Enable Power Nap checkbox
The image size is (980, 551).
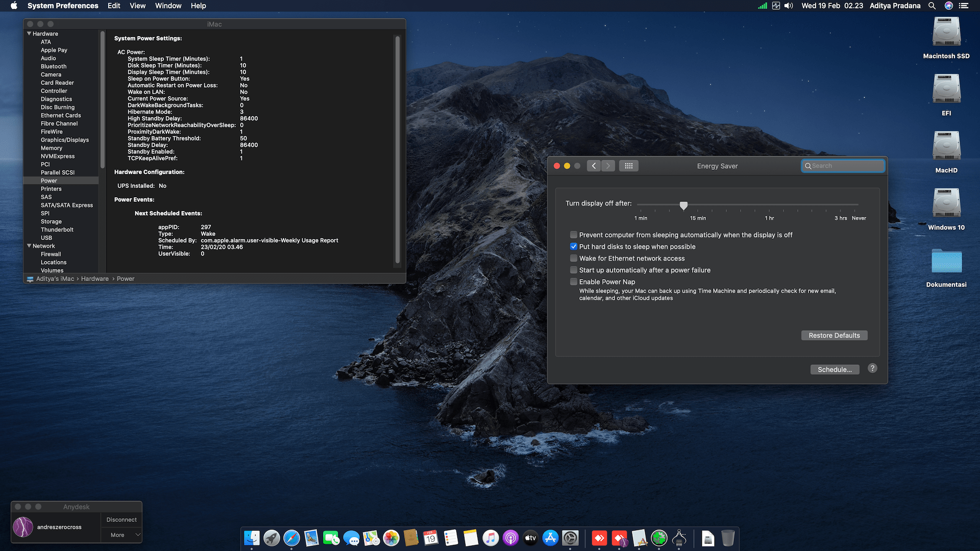[x=574, y=282]
